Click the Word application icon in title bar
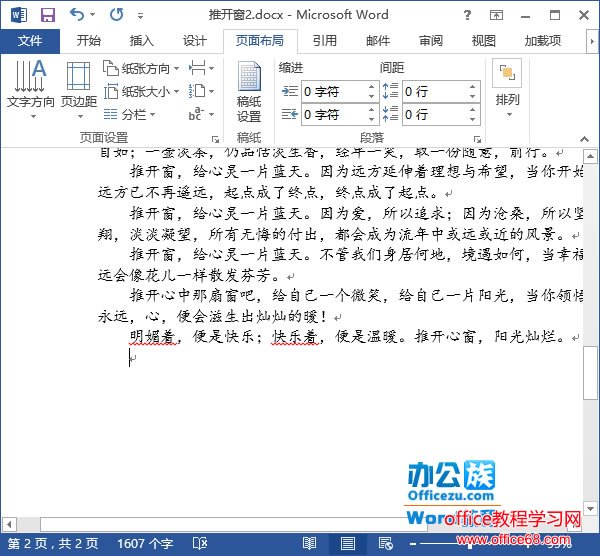This screenshot has width=600, height=556. [x=19, y=15]
